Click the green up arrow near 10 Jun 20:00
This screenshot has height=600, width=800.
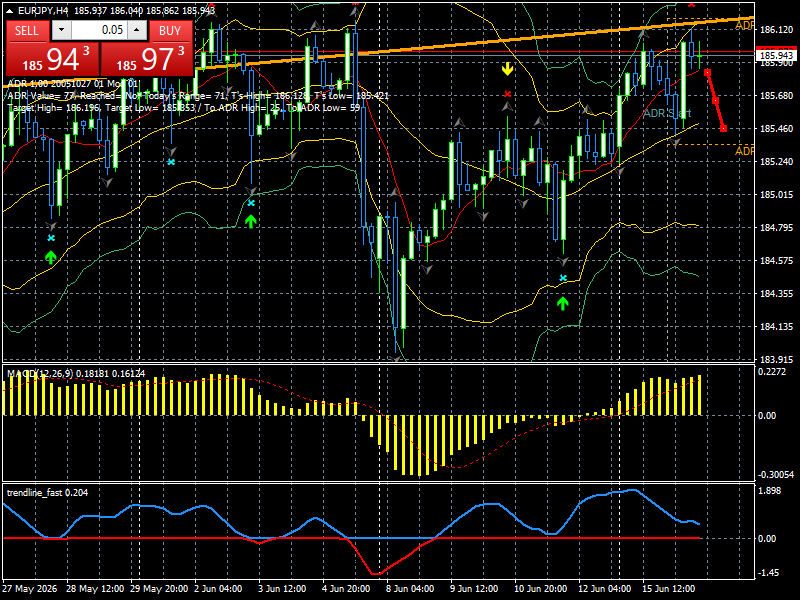tap(562, 304)
